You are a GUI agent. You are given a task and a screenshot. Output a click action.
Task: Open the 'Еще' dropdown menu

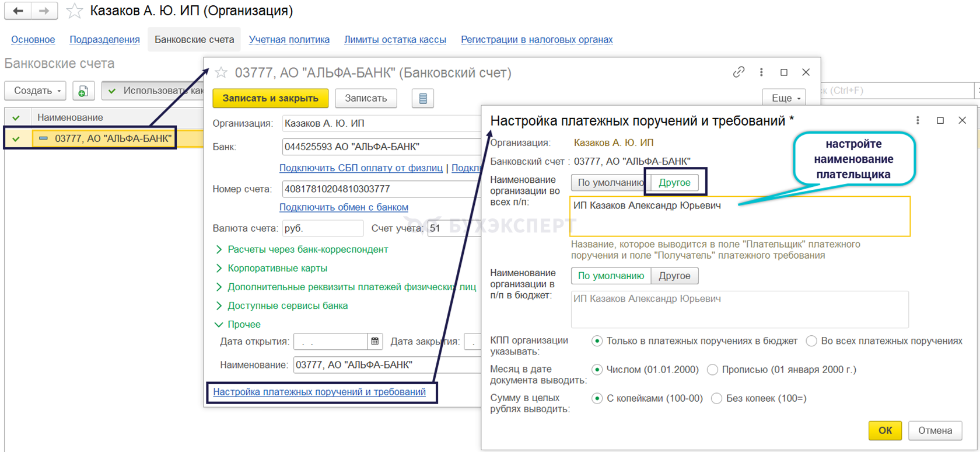coord(784,98)
